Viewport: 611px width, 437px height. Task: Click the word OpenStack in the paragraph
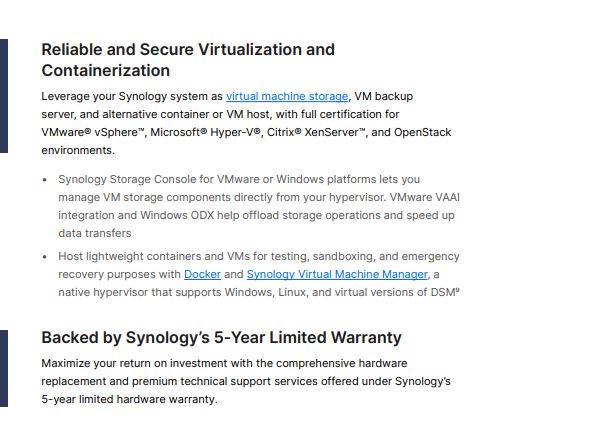(x=422, y=133)
